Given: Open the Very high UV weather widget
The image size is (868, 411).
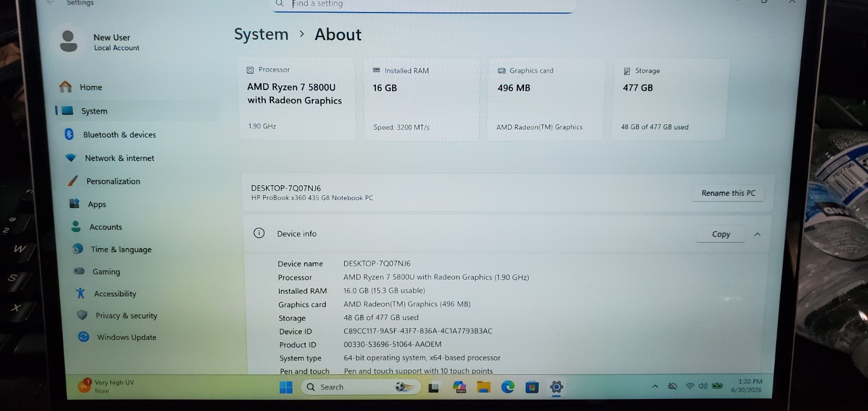Looking at the screenshot, I should tap(106, 386).
